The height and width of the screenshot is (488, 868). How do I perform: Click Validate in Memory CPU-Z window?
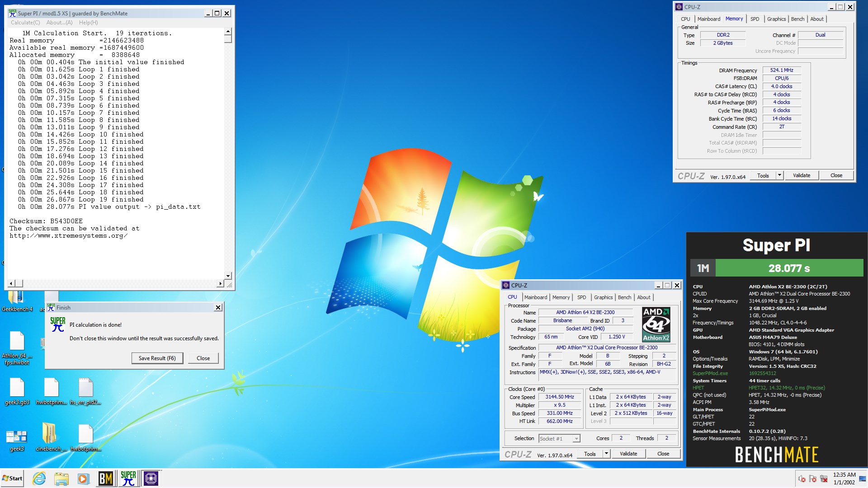(801, 175)
